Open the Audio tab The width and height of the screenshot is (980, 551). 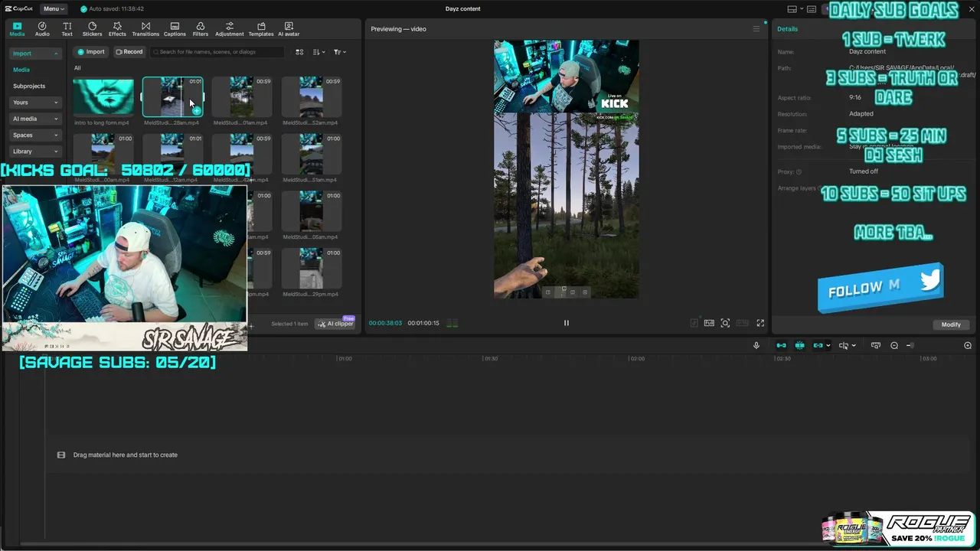(42, 29)
